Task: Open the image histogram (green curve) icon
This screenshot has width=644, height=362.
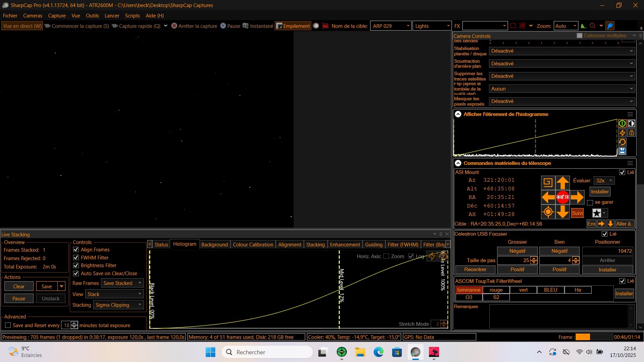Action: [584, 26]
